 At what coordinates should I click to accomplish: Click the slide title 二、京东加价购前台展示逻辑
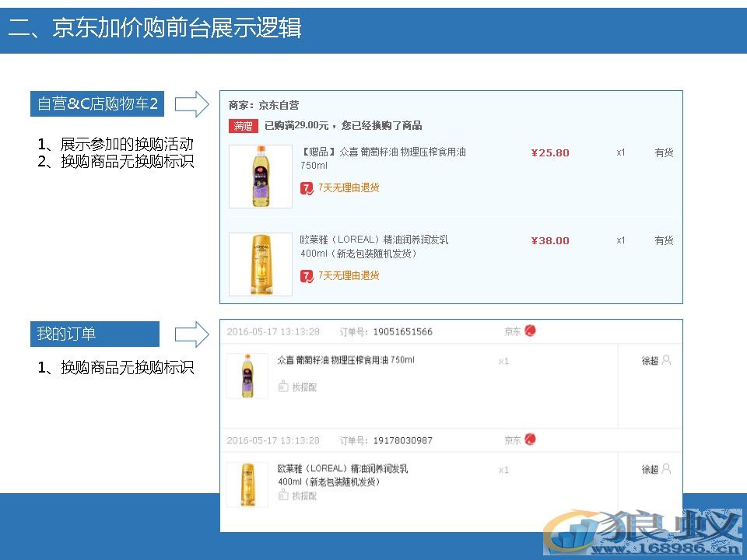tap(155, 28)
